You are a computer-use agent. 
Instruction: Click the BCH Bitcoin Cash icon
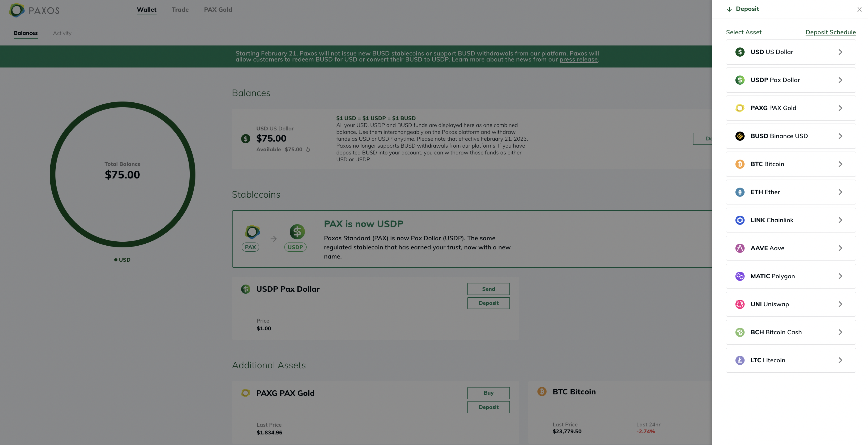coord(740,332)
